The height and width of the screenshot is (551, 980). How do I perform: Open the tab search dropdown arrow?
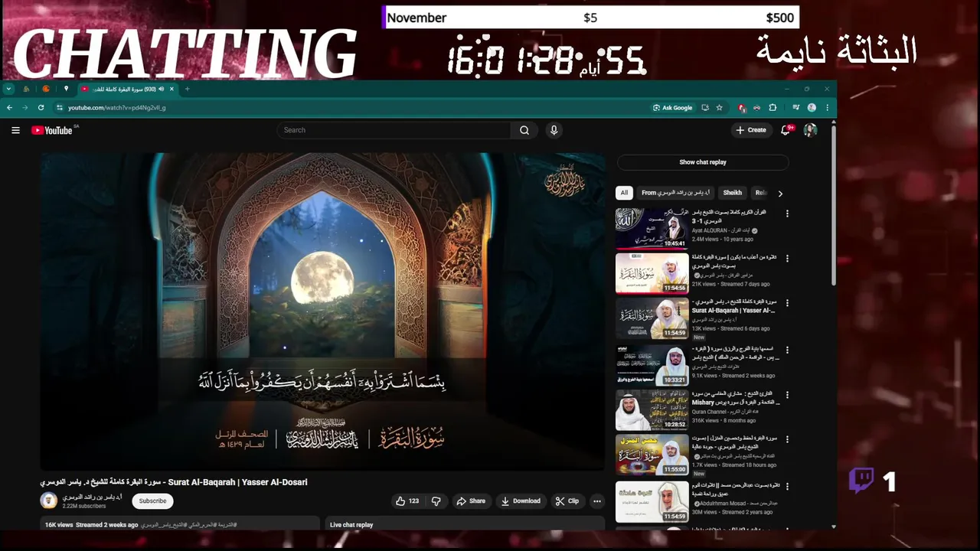tap(8, 89)
